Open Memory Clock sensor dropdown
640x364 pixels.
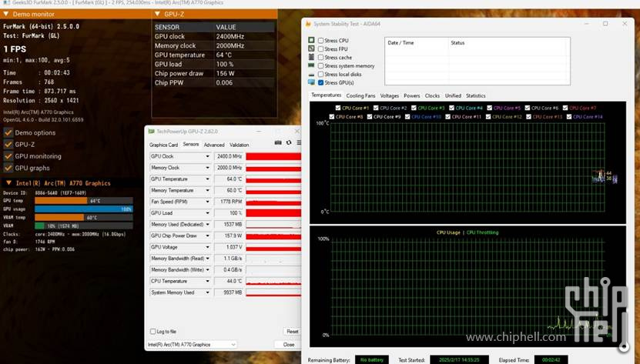[207, 168]
